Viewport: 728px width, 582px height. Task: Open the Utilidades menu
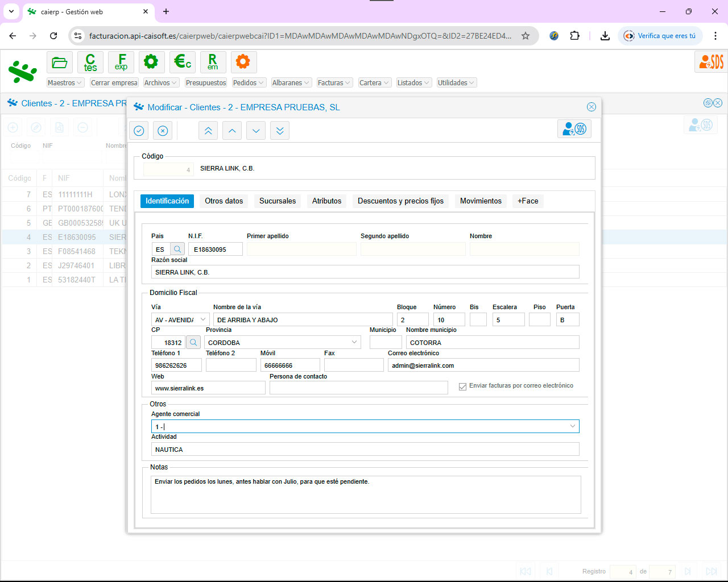(457, 82)
